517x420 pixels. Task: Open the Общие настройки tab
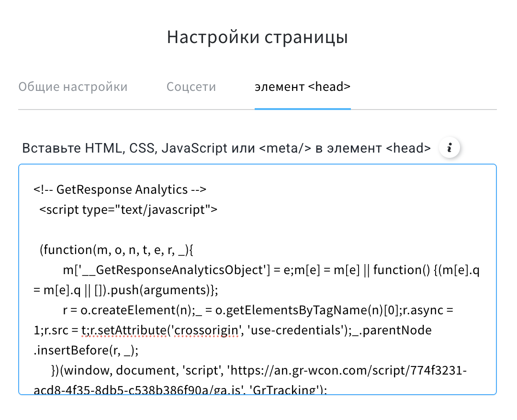[73, 87]
